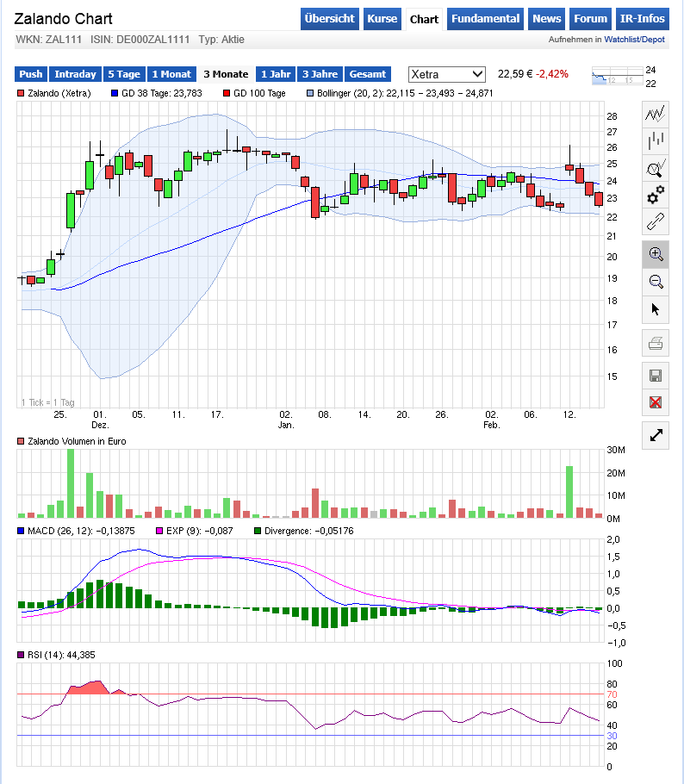Select the Chart tab
This screenshot has height=784, width=684.
424,20
